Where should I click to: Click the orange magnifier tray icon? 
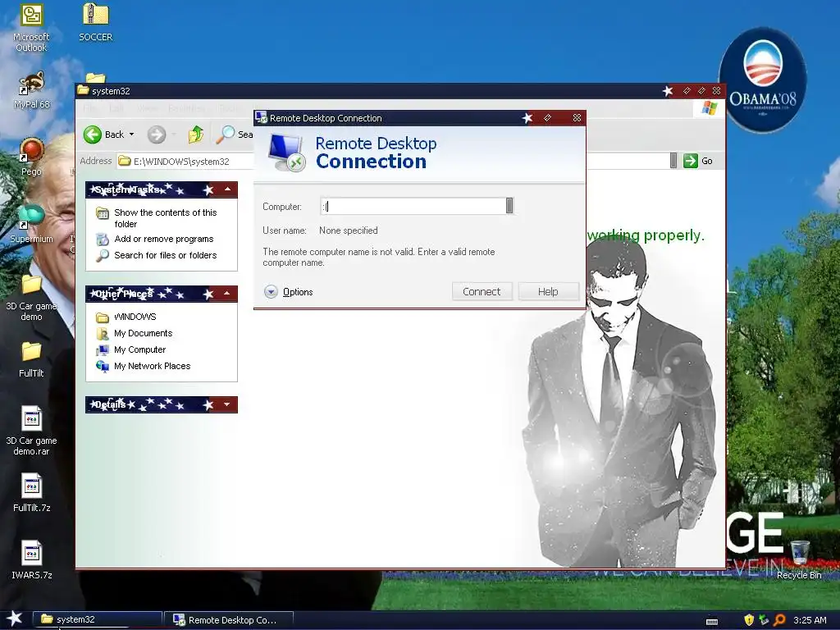pyautogui.click(x=779, y=620)
